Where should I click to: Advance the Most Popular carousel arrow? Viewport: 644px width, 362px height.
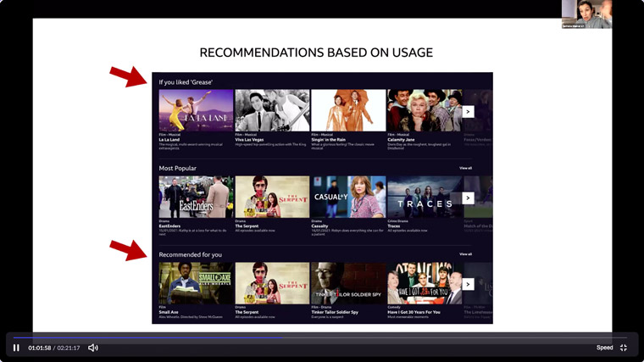tap(468, 198)
